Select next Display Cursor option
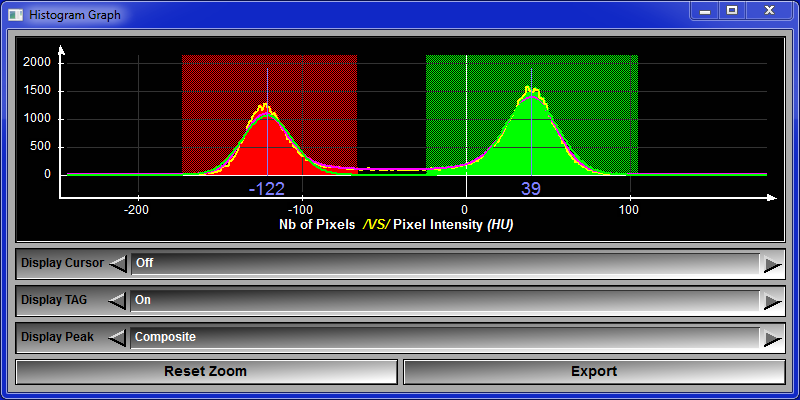 coord(773,265)
